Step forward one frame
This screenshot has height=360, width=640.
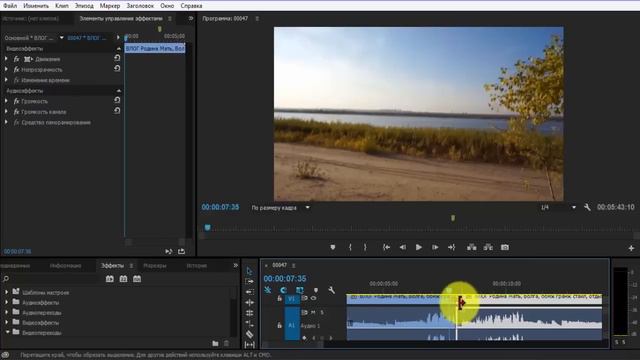pos(435,247)
